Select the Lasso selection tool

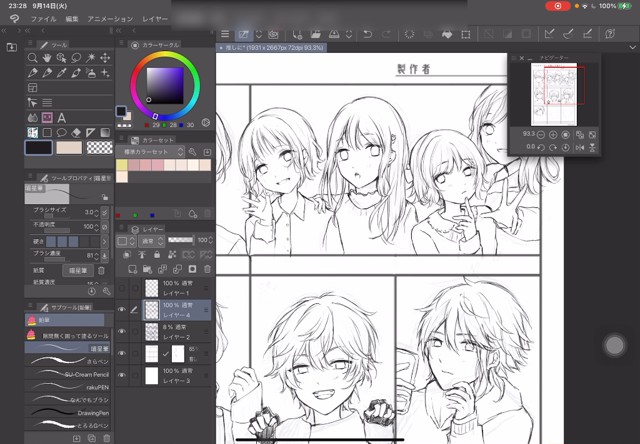(x=76, y=58)
